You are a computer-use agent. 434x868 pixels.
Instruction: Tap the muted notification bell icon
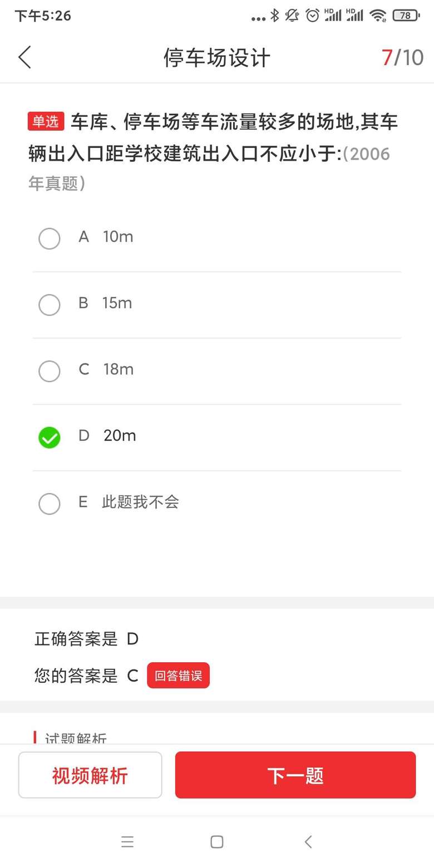[x=292, y=16]
